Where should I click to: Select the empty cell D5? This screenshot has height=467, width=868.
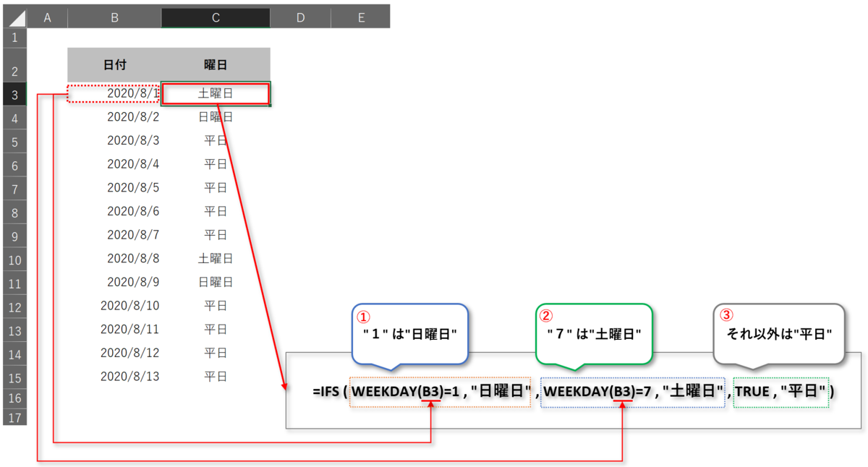pyautogui.click(x=300, y=140)
